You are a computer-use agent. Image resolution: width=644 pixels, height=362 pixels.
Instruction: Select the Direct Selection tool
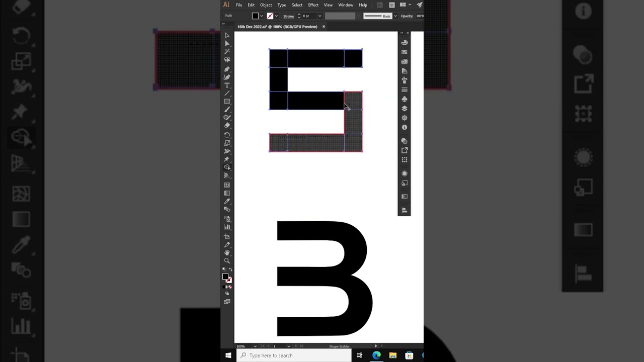[x=227, y=43]
